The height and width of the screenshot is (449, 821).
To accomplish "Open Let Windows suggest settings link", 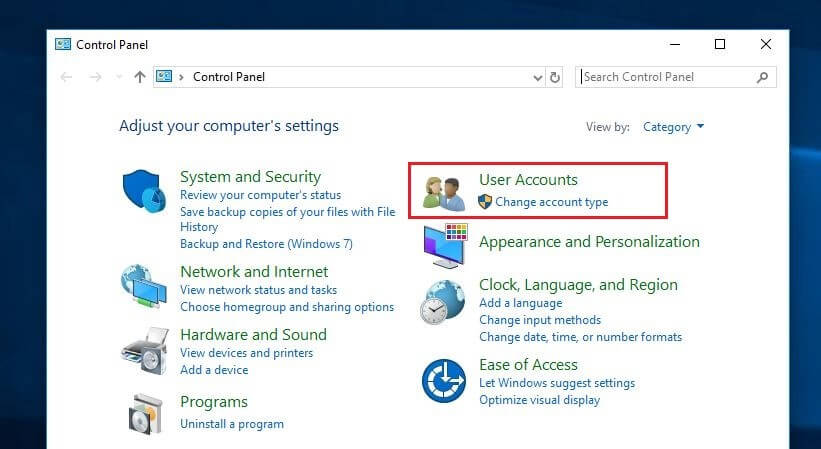I will [556, 383].
